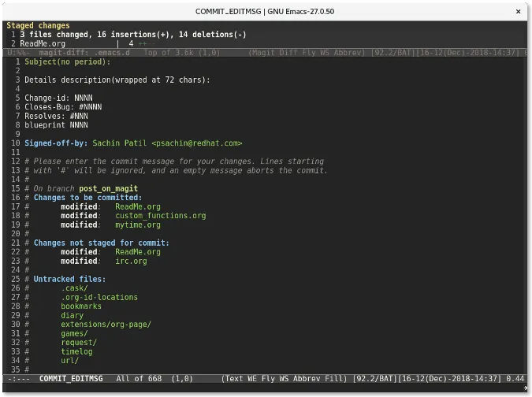532x397 pixels.
Task: Place cursor on 'Change-id: NNNN' line
Action: tap(58, 98)
